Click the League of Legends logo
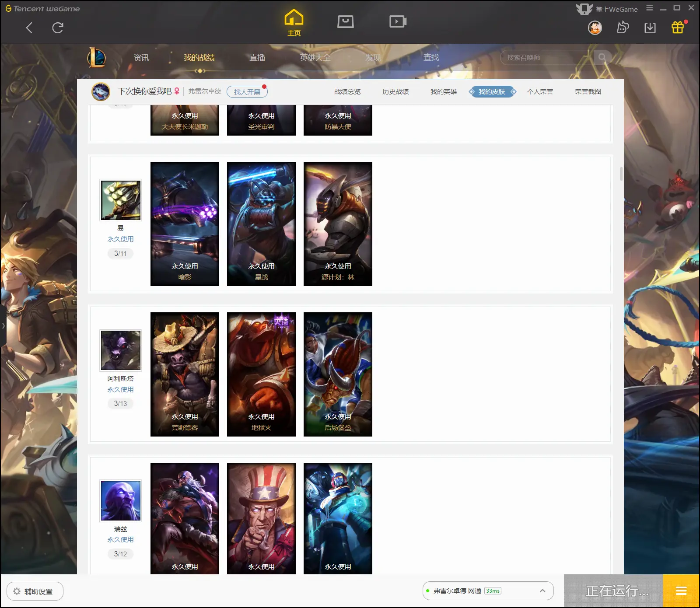This screenshot has width=700, height=608. coord(97,57)
